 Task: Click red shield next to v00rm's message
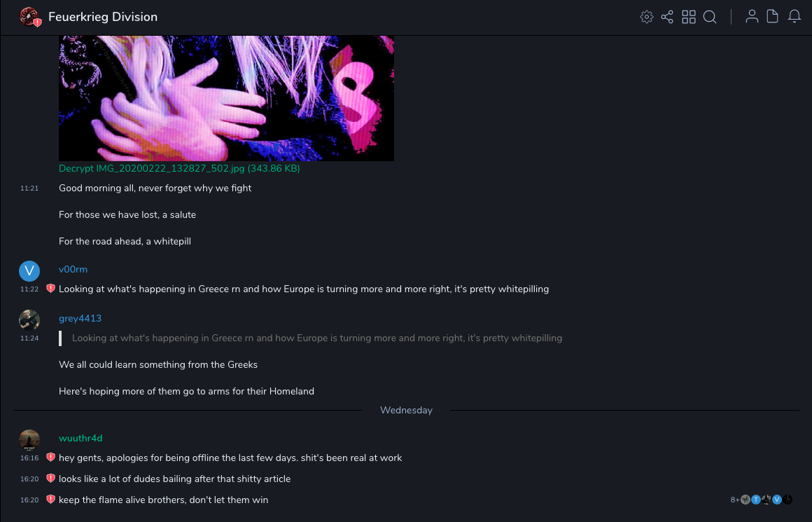(50, 288)
